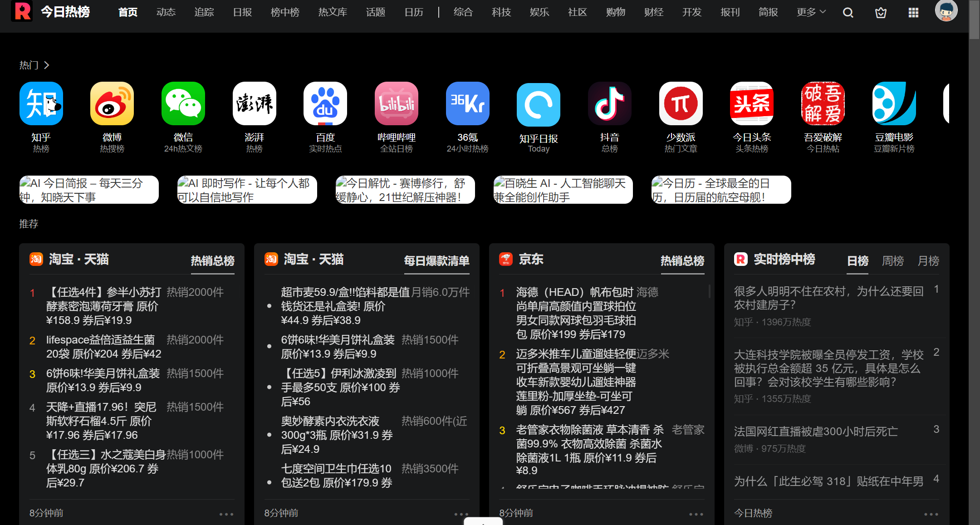Select the 娱乐 category
The image size is (980, 525).
(x=539, y=12)
